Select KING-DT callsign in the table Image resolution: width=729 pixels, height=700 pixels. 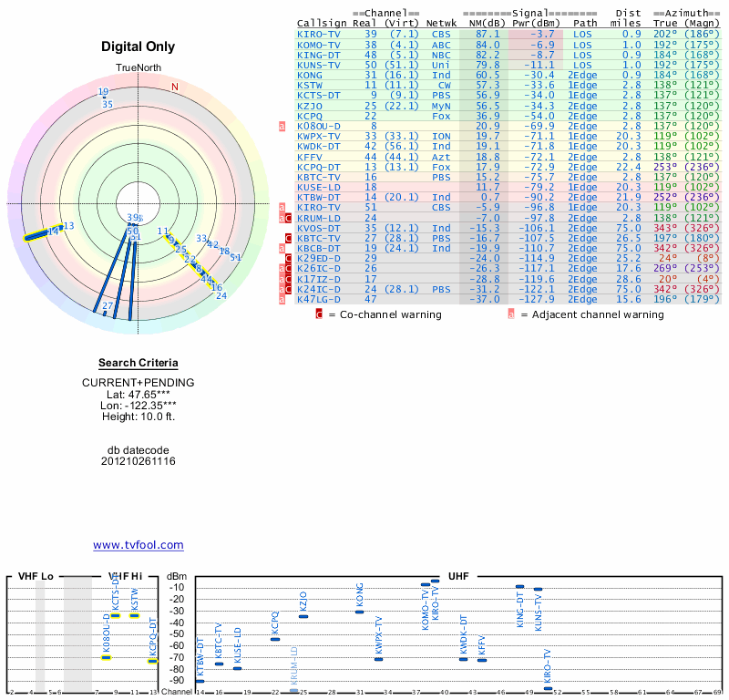(x=319, y=56)
